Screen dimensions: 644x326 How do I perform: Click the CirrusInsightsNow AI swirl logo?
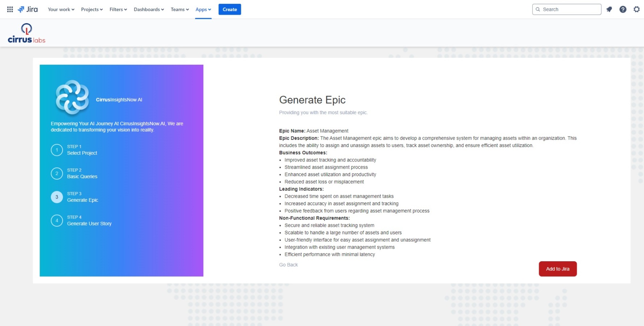point(72,97)
